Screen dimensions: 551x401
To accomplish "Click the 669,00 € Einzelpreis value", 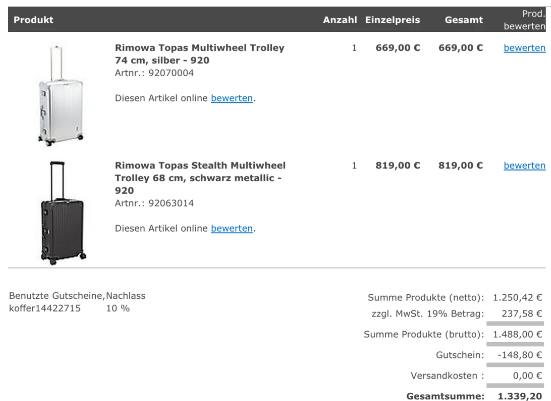I will [398, 48].
